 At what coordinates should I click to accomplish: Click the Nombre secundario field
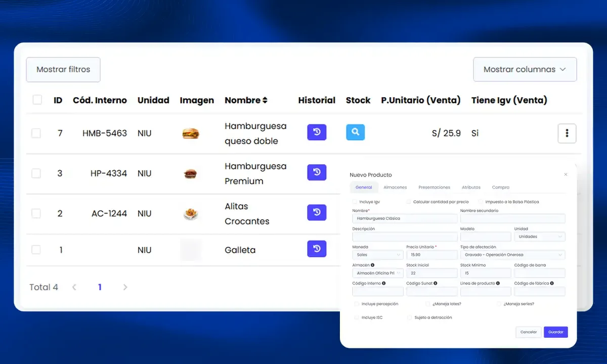[x=512, y=218]
